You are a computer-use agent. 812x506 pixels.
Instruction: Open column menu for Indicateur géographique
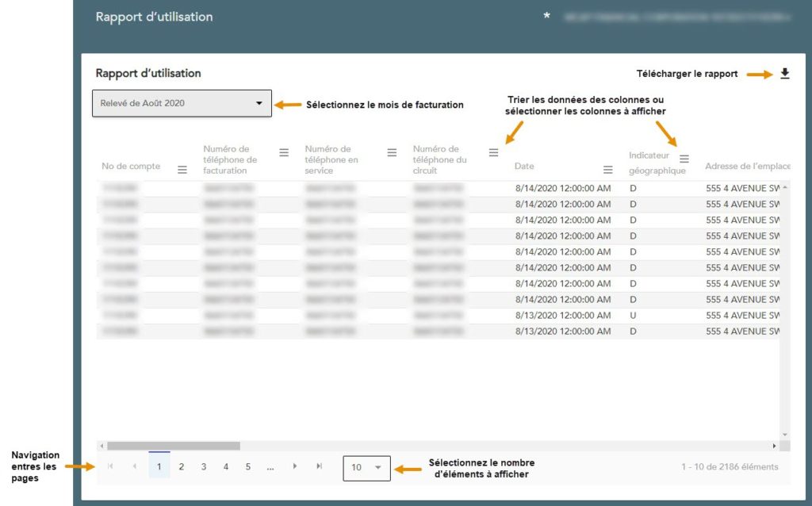[684, 159]
